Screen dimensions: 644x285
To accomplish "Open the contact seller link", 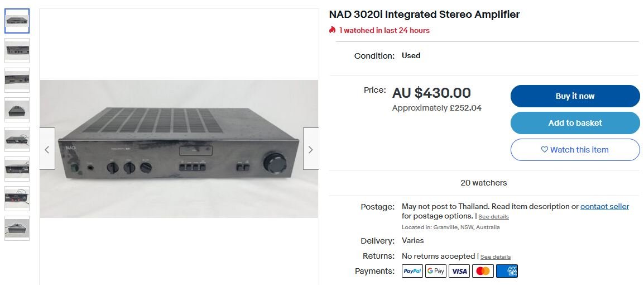I will [604, 207].
